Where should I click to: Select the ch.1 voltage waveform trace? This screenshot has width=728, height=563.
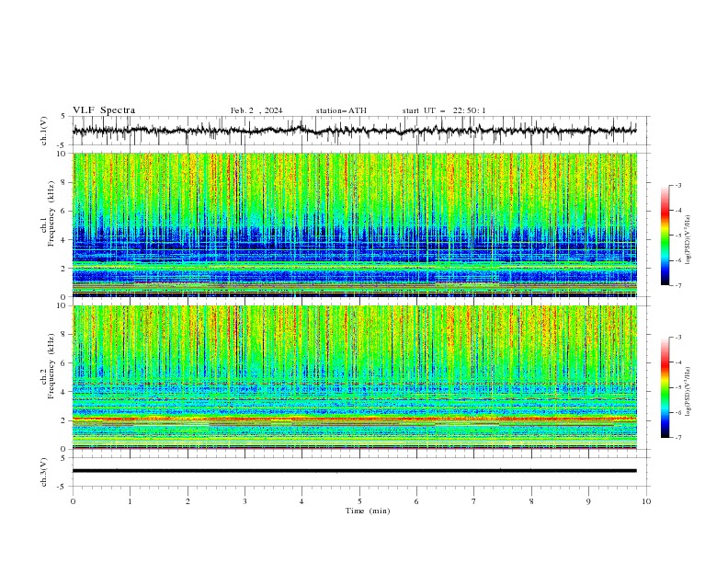tap(355, 131)
